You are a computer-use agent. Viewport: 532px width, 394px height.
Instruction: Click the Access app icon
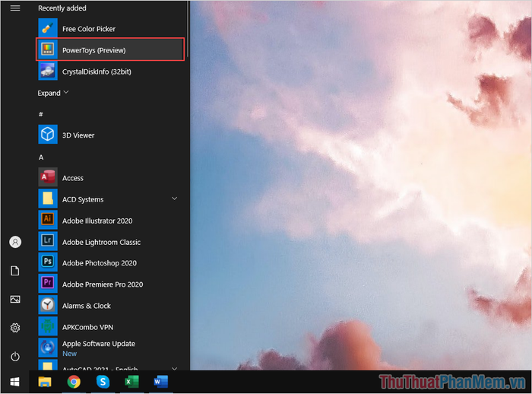48,177
